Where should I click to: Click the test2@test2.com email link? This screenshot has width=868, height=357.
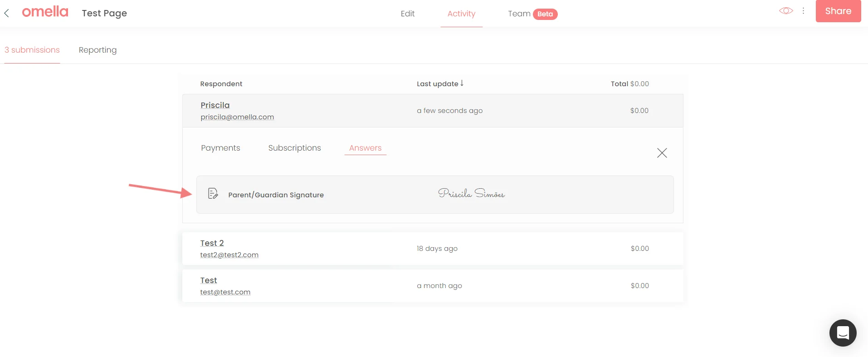[x=229, y=255]
